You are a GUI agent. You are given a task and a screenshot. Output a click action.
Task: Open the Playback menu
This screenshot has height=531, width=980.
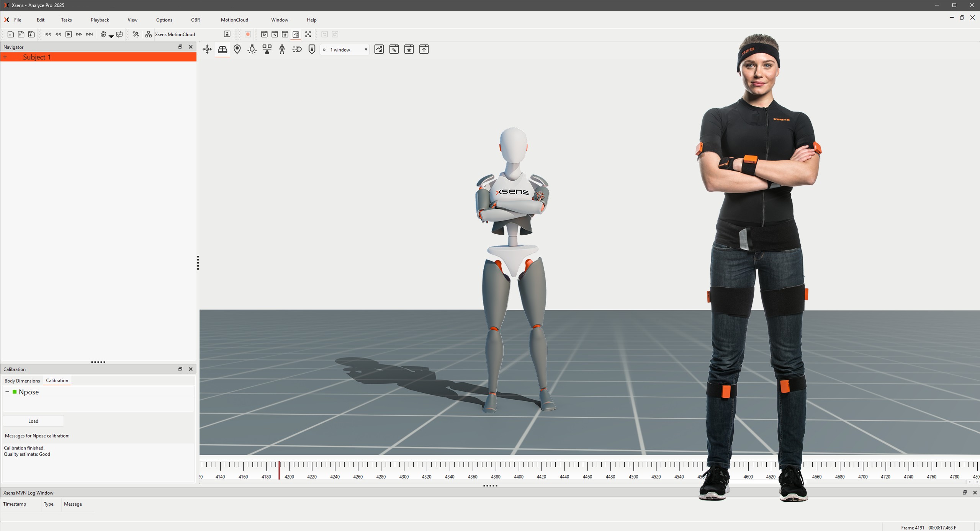point(100,20)
